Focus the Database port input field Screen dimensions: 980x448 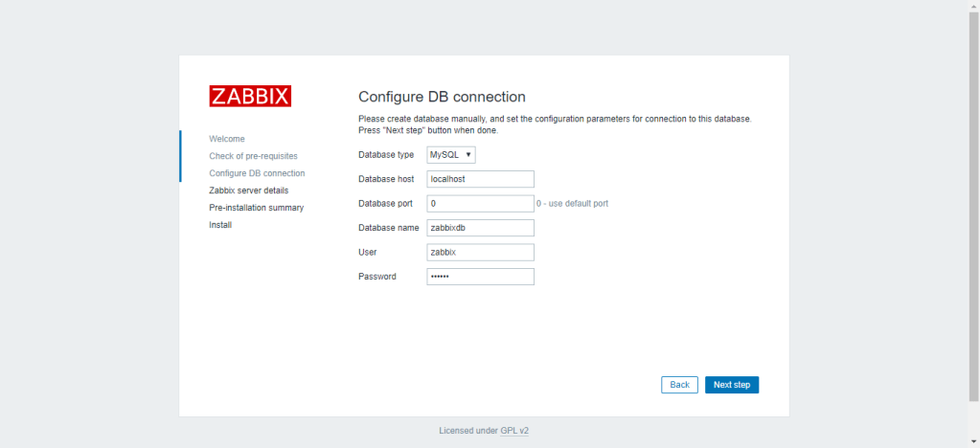tap(480, 204)
